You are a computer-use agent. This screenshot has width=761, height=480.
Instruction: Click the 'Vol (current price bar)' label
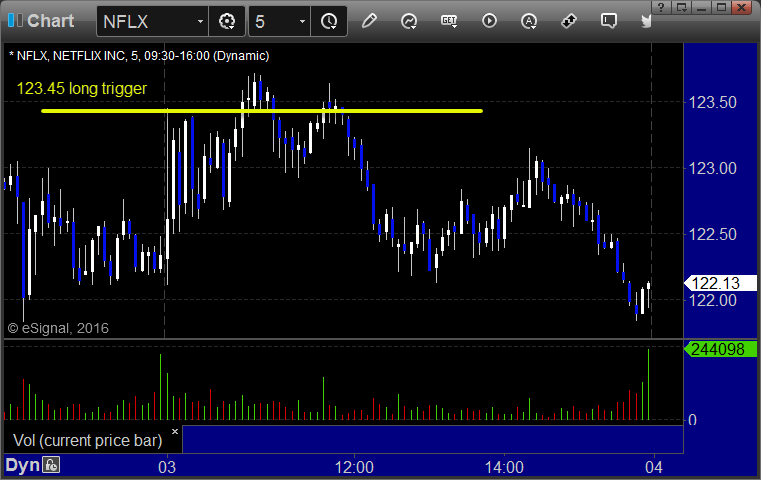87,440
